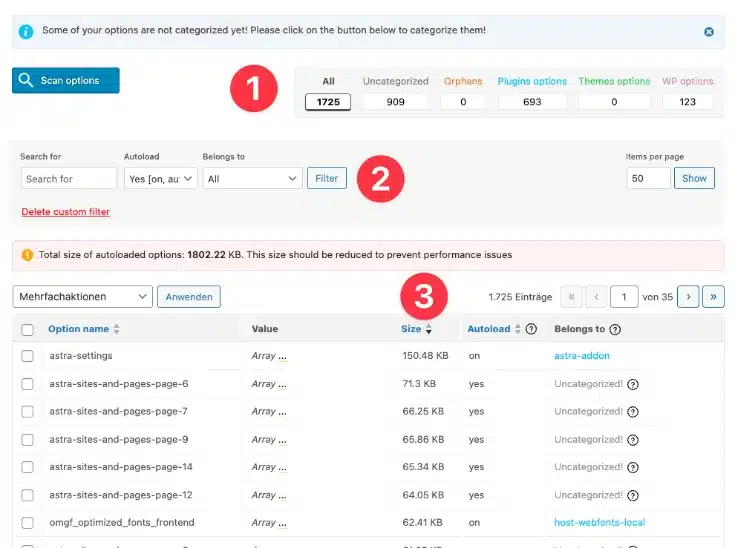This screenshot has width=735, height=548.
Task: Sort table by Size arrows icon
Action: click(429, 329)
